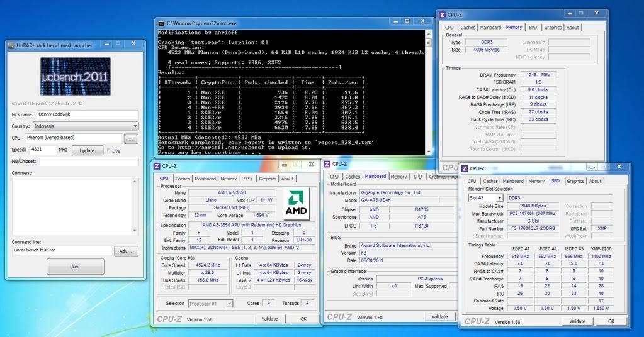Click the cmd.exe title bar icon
Screen dimensions: 644x337
(x=161, y=23)
